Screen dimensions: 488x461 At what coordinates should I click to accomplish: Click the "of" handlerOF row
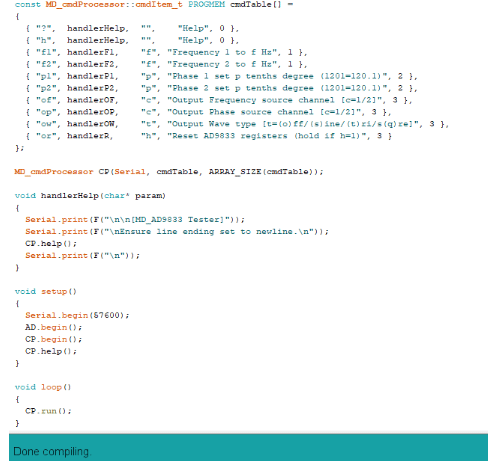(219, 100)
